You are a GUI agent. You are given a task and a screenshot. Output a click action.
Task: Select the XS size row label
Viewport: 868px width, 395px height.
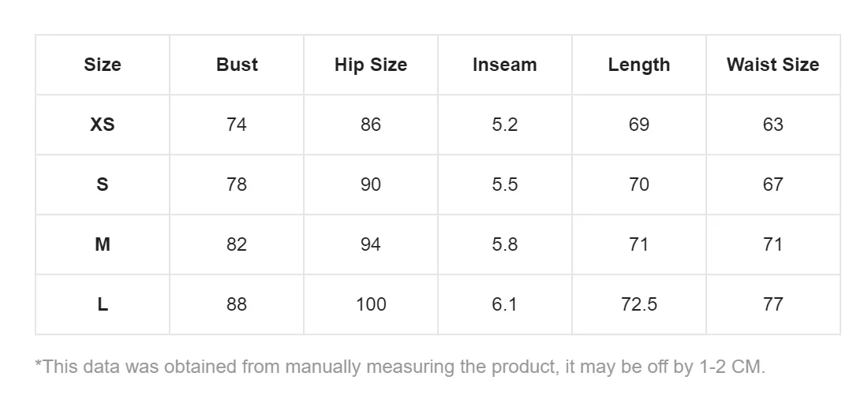point(103,125)
